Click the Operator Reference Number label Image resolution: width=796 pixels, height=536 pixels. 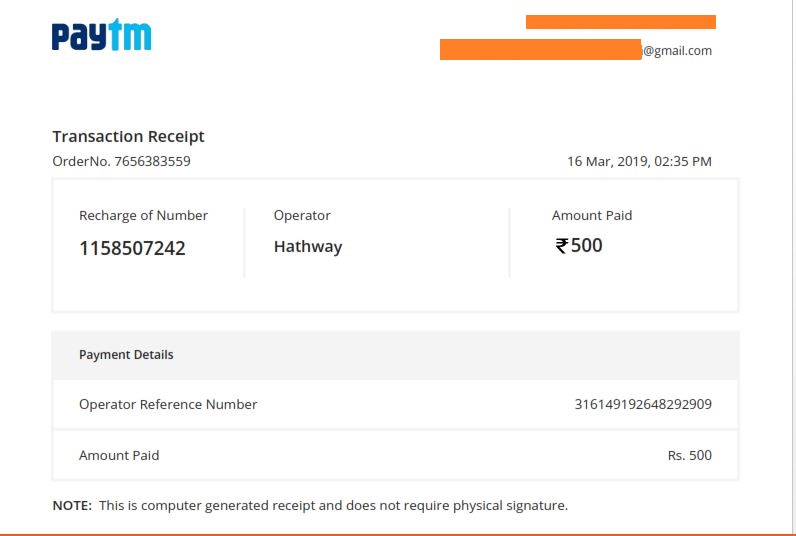pyautogui.click(x=168, y=405)
